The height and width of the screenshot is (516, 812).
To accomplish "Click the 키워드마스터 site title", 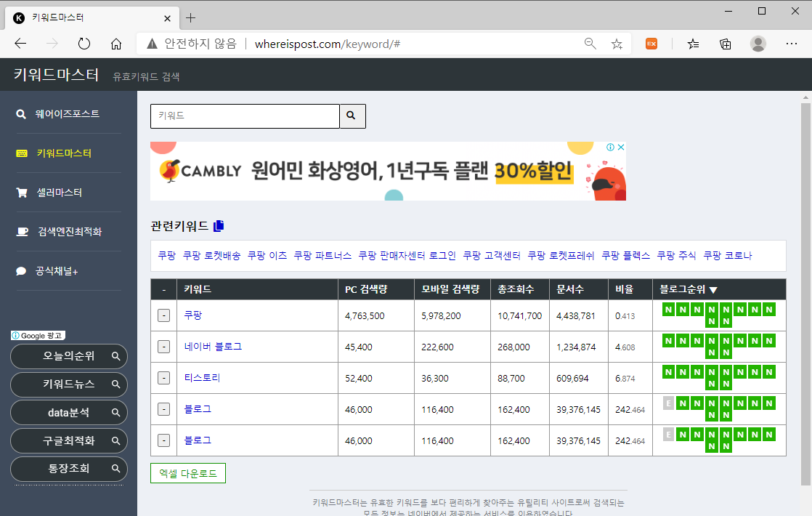I will coord(56,75).
